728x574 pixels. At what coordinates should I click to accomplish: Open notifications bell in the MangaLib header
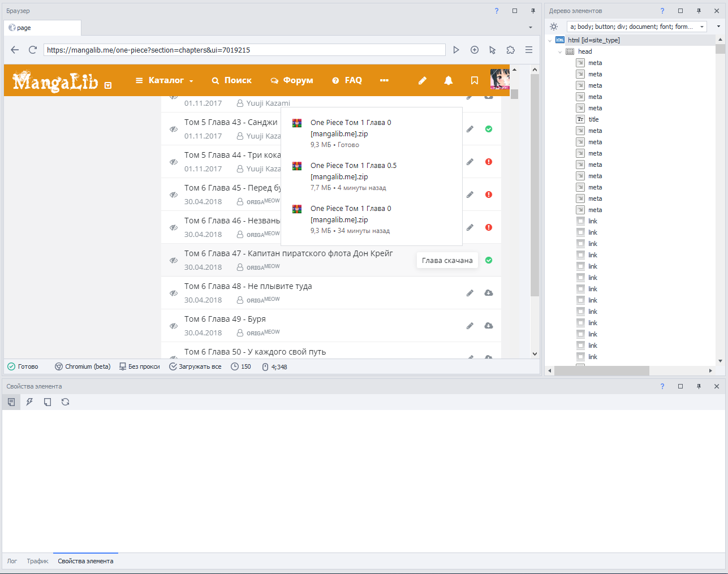tap(449, 80)
